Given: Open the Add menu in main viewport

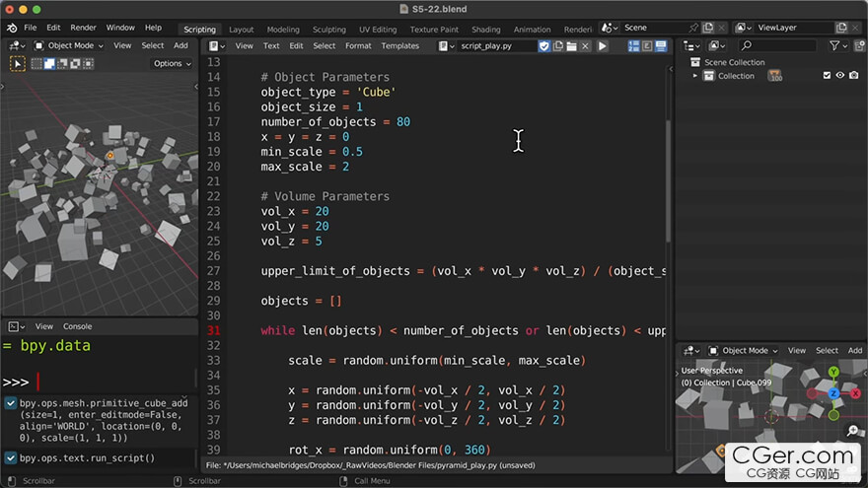Looking at the screenshot, I should (x=181, y=46).
